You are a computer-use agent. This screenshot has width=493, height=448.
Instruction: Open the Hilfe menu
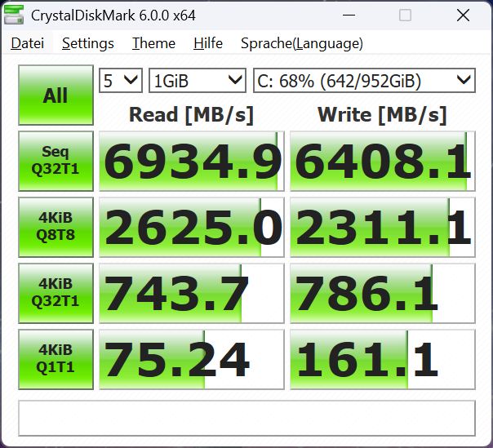tap(208, 43)
